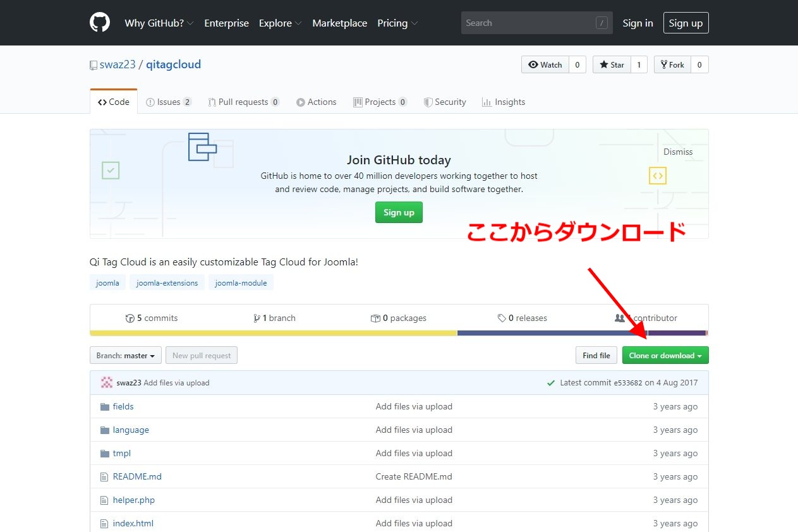798x532 pixels.
Task: Click the green checkmark on the latest commit
Action: (550, 382)
